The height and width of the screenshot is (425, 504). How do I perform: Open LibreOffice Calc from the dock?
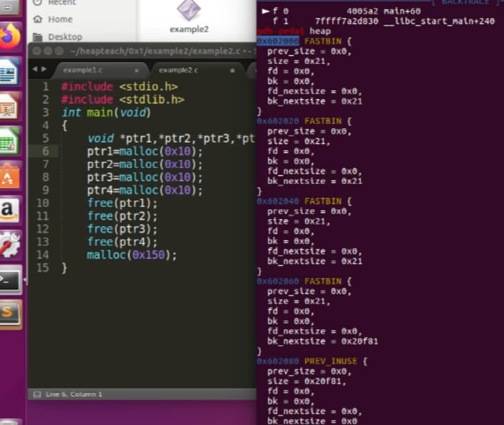(x=11, y=142)
